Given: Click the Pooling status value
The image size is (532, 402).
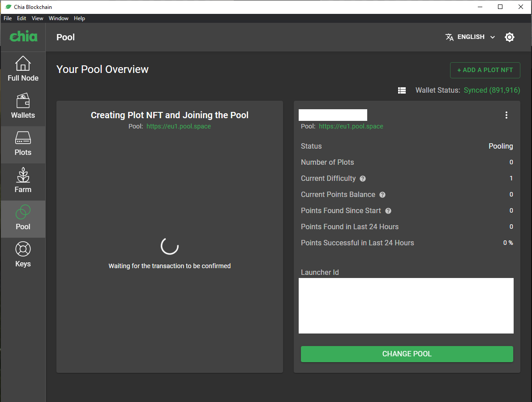Looking at the screenshot, I should 501,146.
